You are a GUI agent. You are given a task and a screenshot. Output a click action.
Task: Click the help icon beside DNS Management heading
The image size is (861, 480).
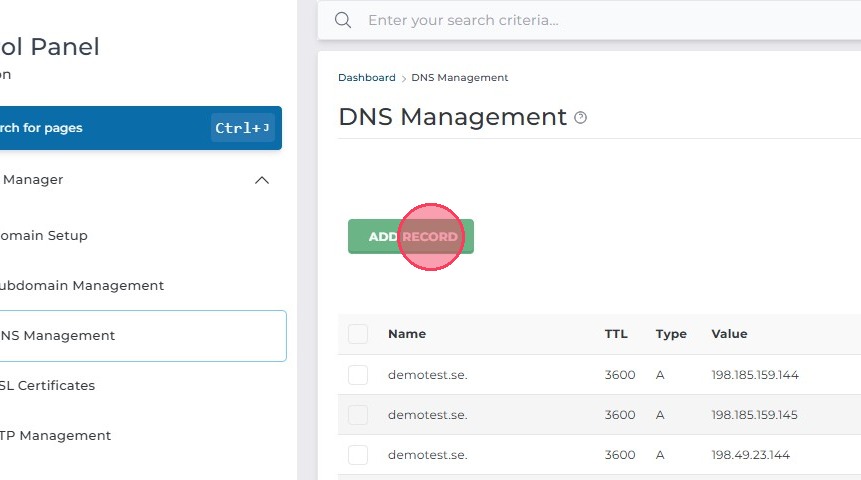tap(581, 118)
